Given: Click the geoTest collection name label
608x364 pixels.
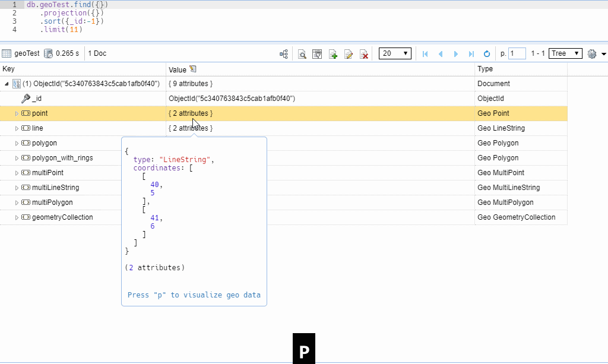Looking at the screenshot, I should 27,53.
